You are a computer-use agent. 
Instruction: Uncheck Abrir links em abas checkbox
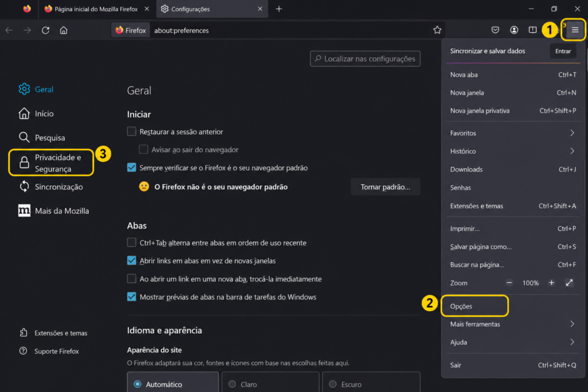[x=131, y=261]
